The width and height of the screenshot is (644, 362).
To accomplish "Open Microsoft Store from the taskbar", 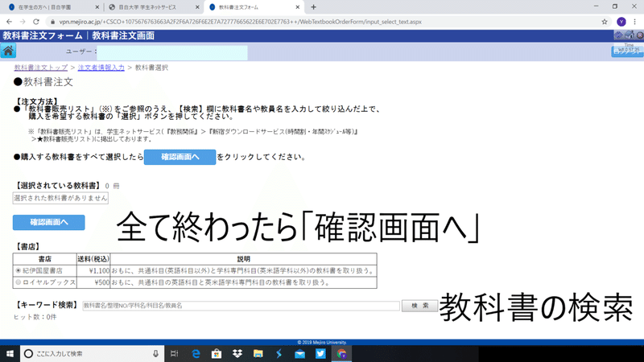I will coord(217,353).
